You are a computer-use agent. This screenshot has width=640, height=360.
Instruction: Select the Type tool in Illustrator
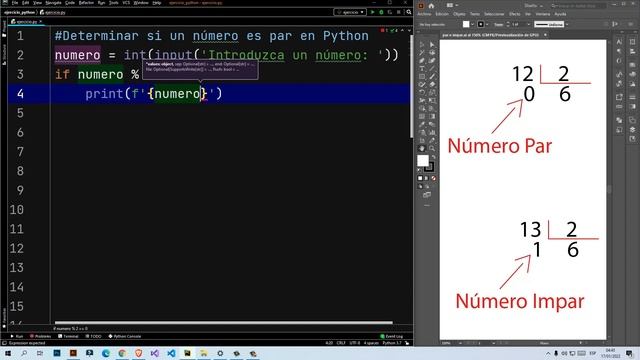pos(422,69)
